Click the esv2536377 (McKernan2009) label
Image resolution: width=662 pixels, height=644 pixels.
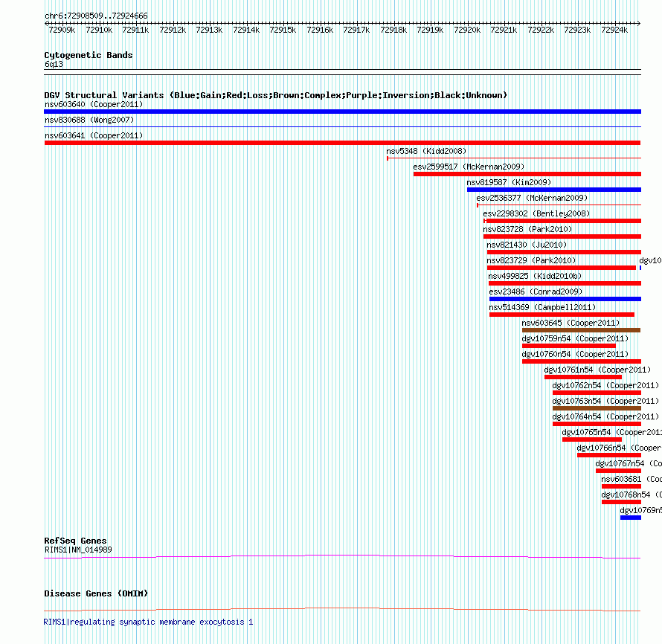[532, 198]
